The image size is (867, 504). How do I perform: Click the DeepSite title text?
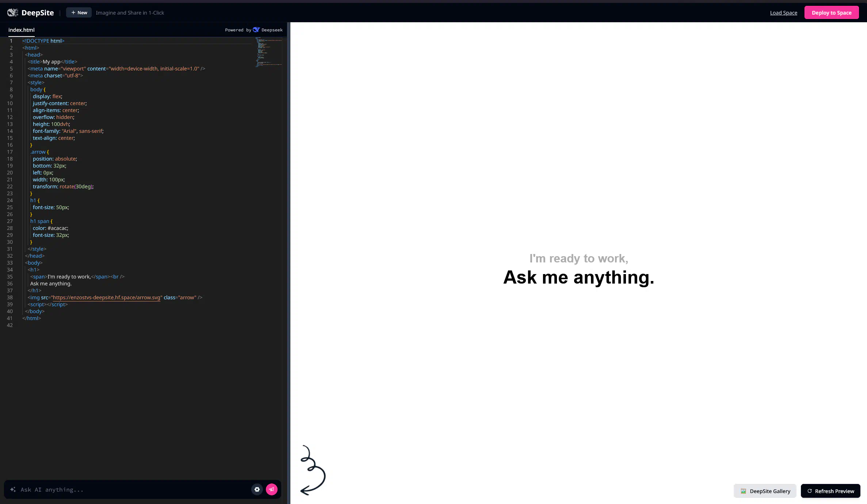point(38,13)
